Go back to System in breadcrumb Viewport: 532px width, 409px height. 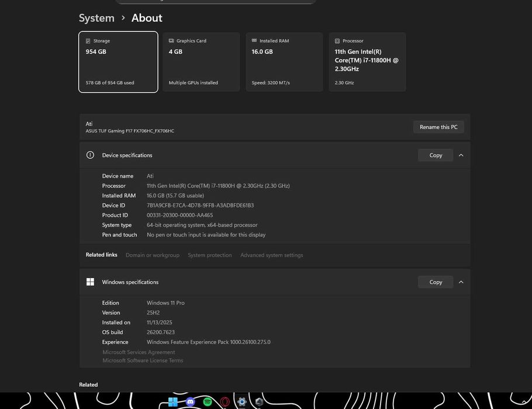(96, 18)
